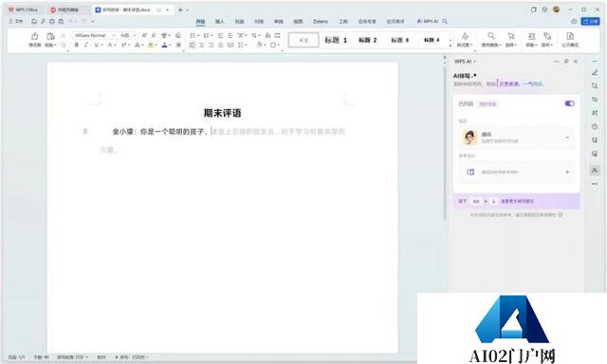Toggle Bold formatting

77,45
